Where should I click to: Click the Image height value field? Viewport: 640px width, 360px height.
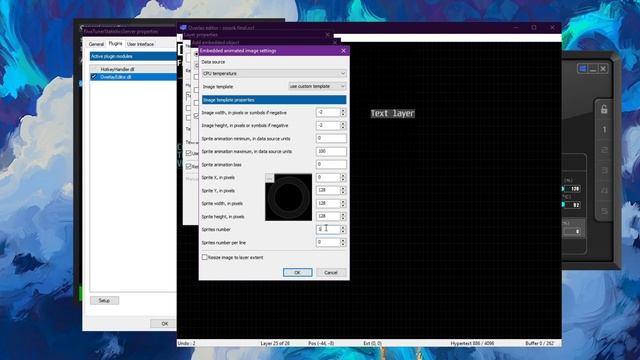[x=328, y=125]
